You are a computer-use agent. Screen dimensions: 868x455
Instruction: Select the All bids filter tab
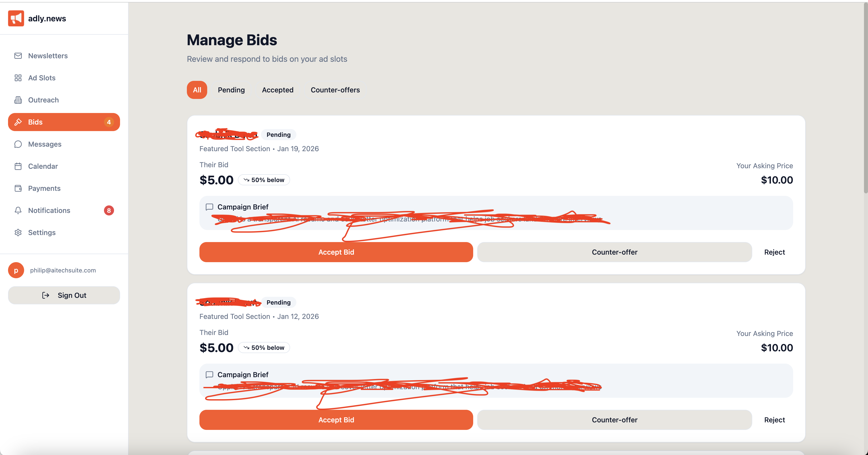pyautogui.click(x=197, y=90)
